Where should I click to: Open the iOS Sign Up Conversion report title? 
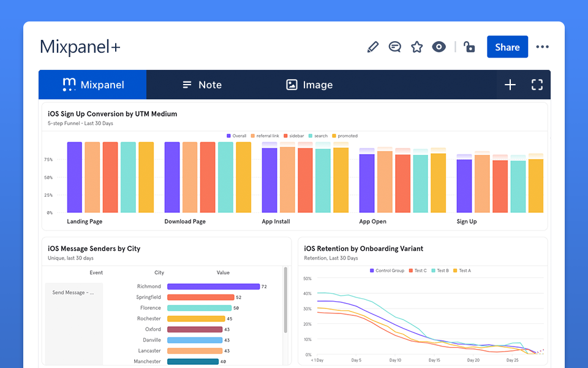pos(112,114)
